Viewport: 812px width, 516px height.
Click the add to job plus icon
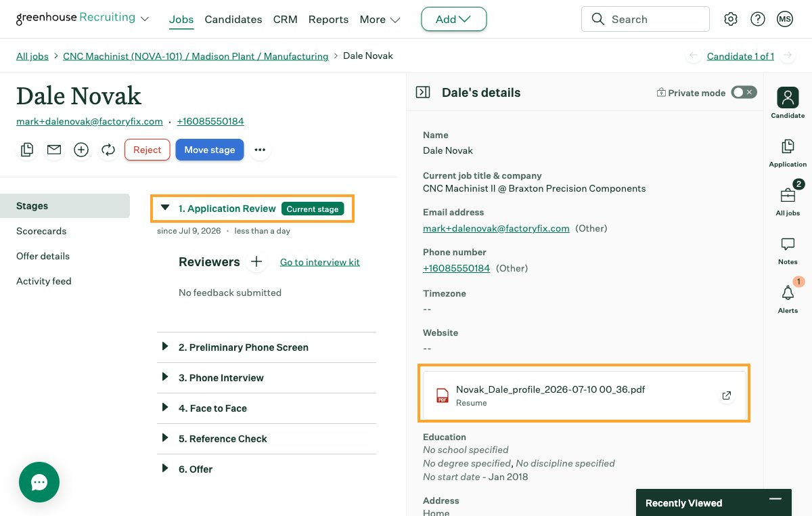pyautogui.click(x=81, y=150)
